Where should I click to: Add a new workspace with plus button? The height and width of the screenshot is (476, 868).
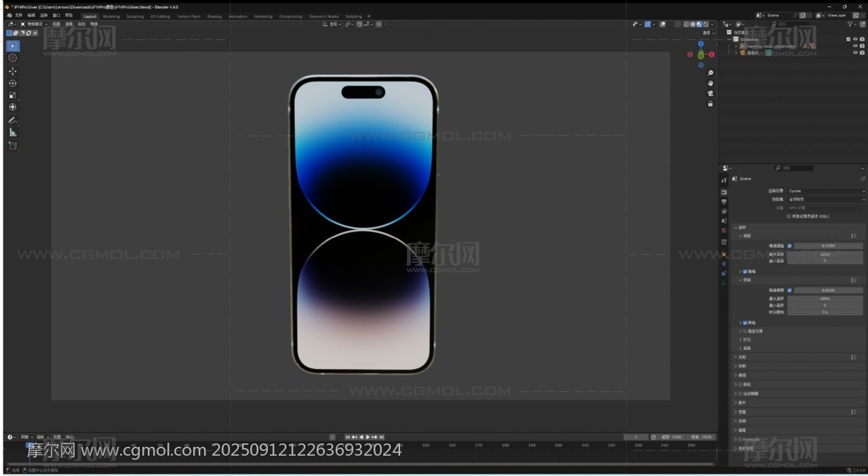(x=369, y=16)
